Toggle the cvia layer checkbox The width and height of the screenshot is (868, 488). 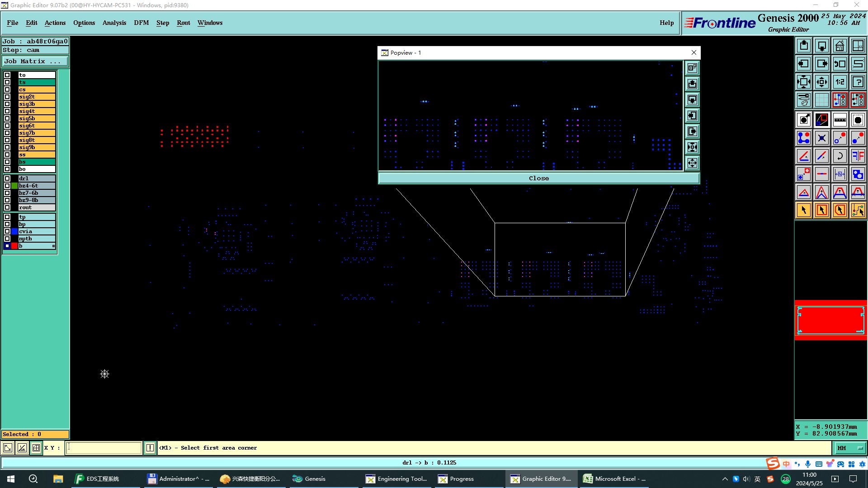[x=7, y=231]
